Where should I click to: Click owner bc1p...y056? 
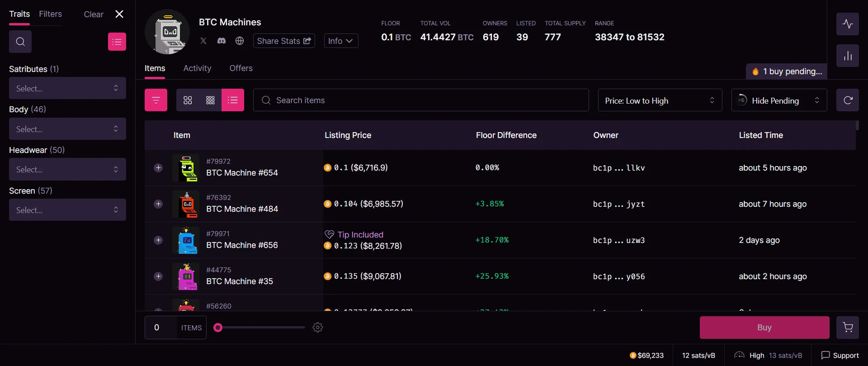619,276
